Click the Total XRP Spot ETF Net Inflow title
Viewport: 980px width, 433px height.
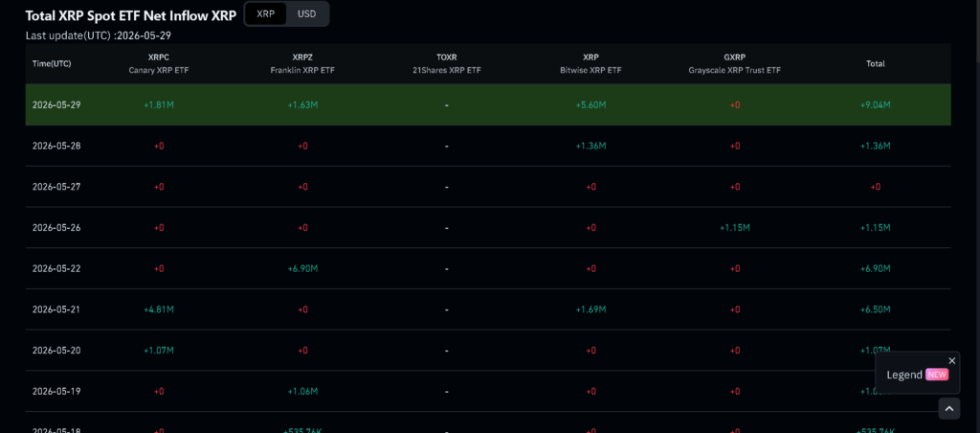[130, 14]
